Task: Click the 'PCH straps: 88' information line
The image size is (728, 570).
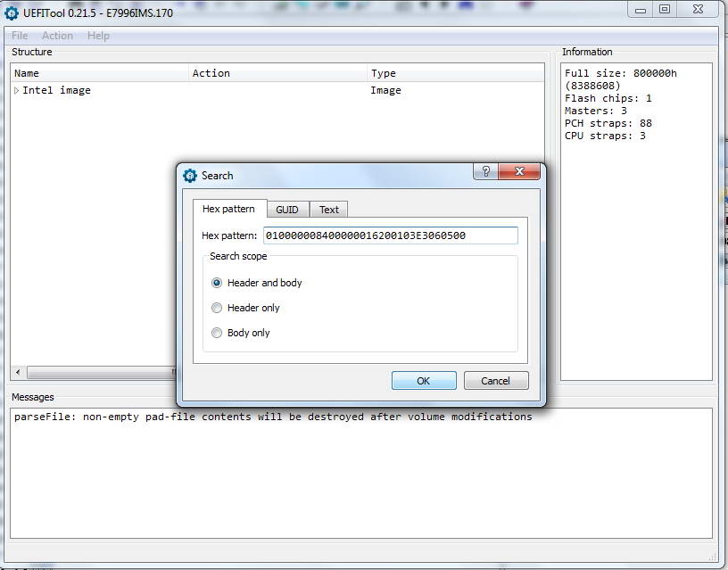Action: [608, 123]
